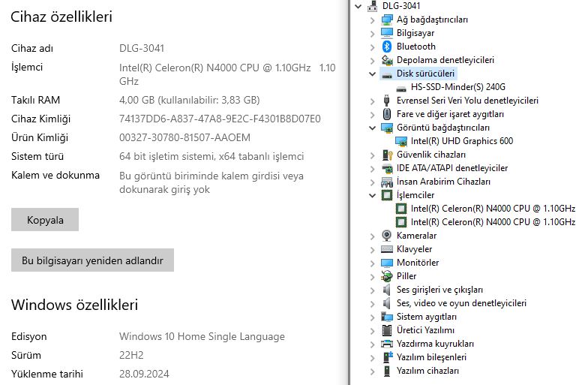Click the Disk sürücüleri drive icon
Viewport: 588px width, 385px height.
[x=387, y=75]
